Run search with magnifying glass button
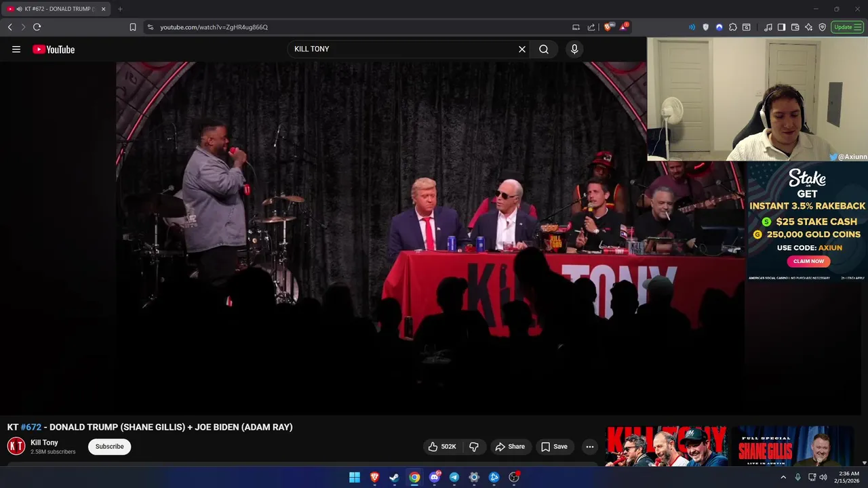The width and height of the screenshot is (868, 488). click(x=544, y=49)
